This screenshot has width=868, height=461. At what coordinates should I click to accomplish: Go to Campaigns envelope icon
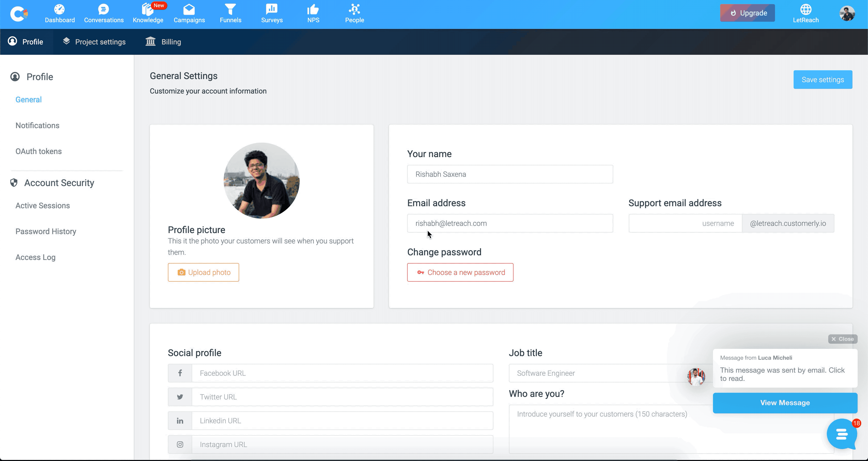[189, 10]
